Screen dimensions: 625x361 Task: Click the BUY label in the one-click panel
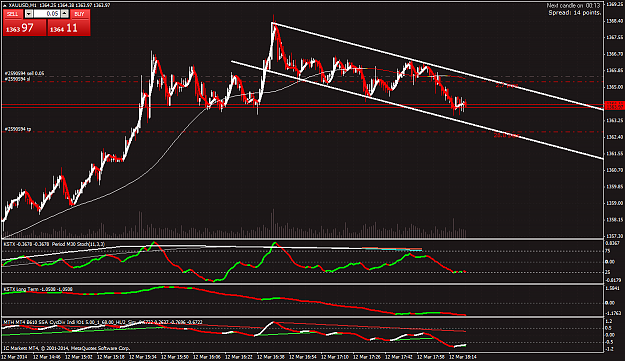coord(79,14)
